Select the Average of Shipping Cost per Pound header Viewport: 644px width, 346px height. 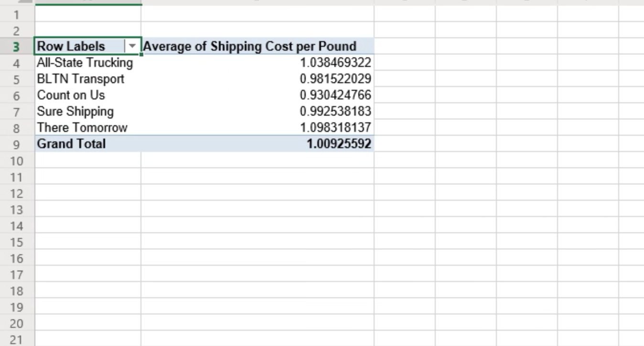click(258, 46)
